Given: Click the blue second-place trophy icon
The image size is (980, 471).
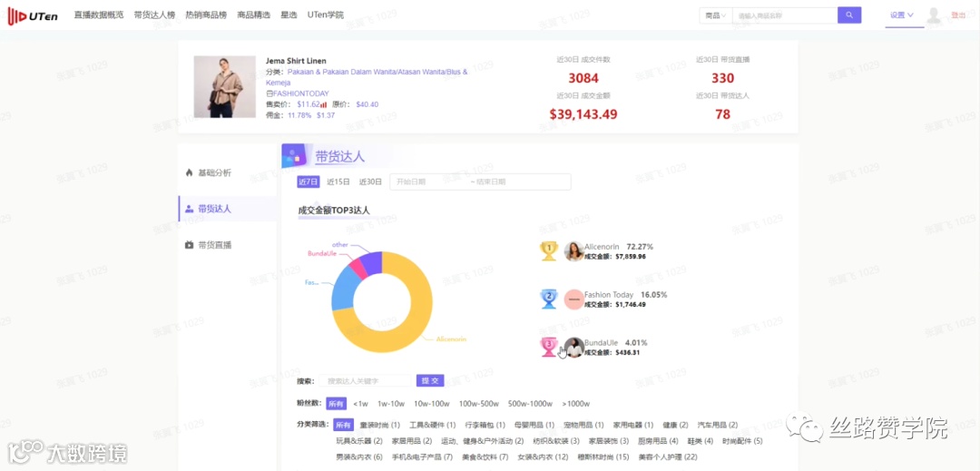Looking at the screenshot, I should (549, 299).
